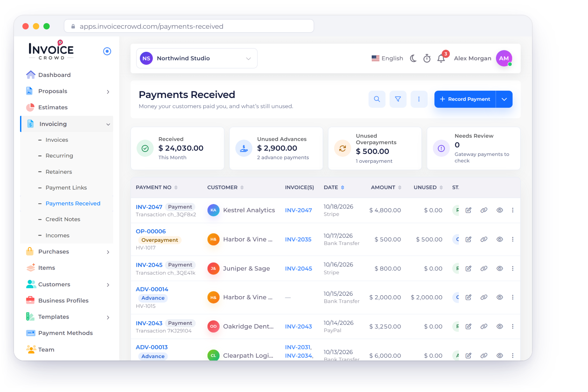The image size is (588, 392).
Task: View INV-2043 payment eye icon
Action: tap(500, 326)
